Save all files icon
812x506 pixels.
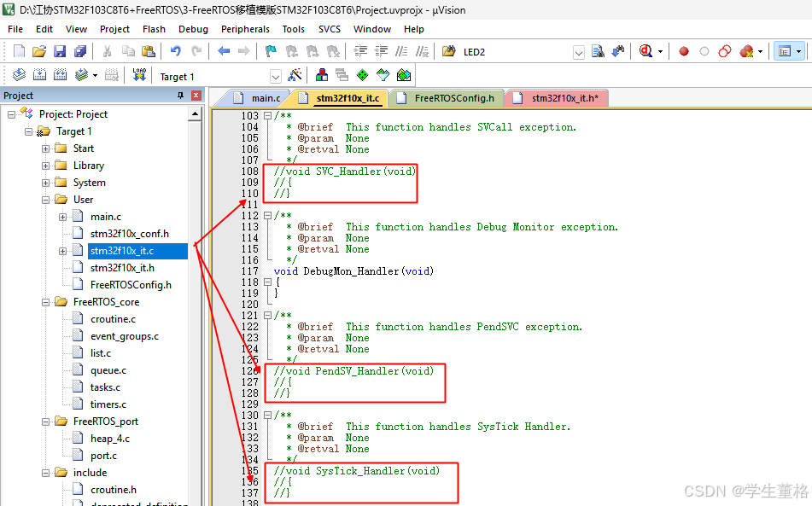click(80, 51)
